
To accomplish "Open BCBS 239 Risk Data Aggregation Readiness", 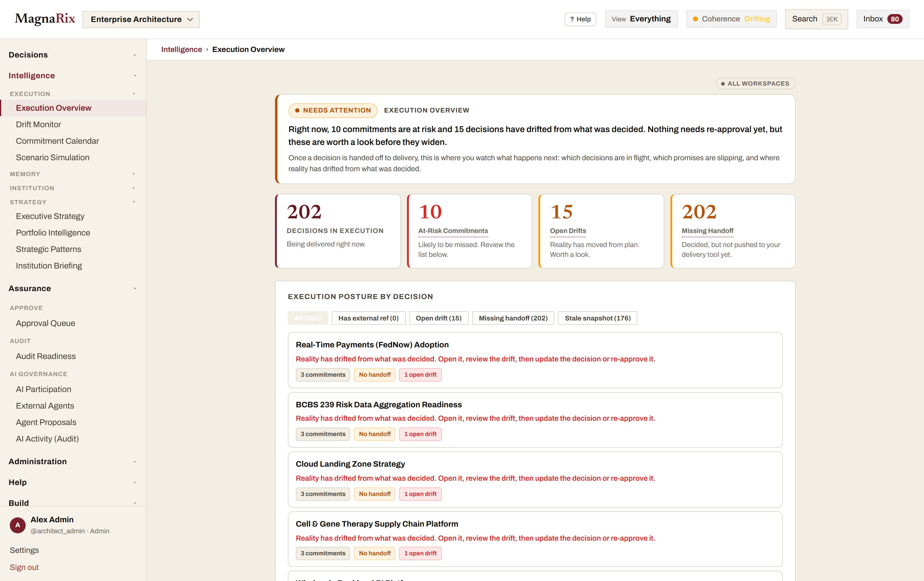I will pos(535,420).
